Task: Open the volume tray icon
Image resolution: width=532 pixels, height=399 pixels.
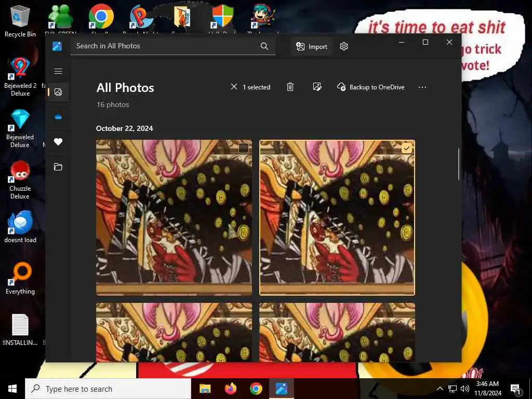Action: pos(465,389)
